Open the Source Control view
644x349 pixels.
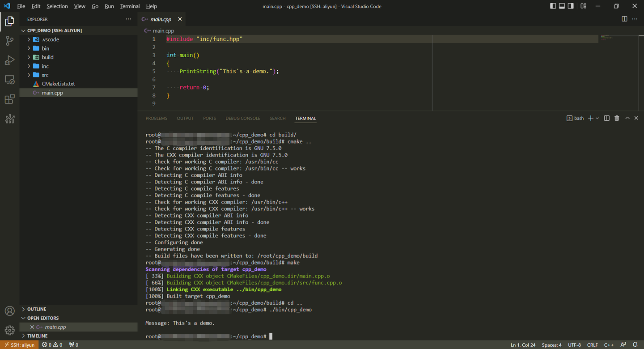pyautogui.click(x=9, y=41)
